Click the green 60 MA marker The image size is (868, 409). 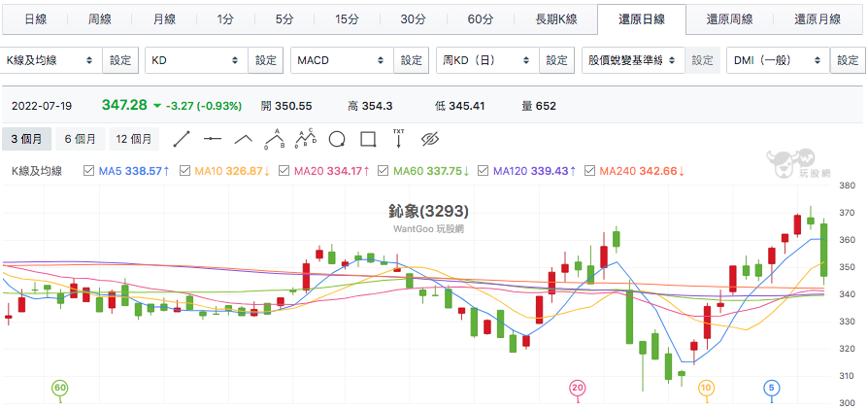(x=60, y=388)
